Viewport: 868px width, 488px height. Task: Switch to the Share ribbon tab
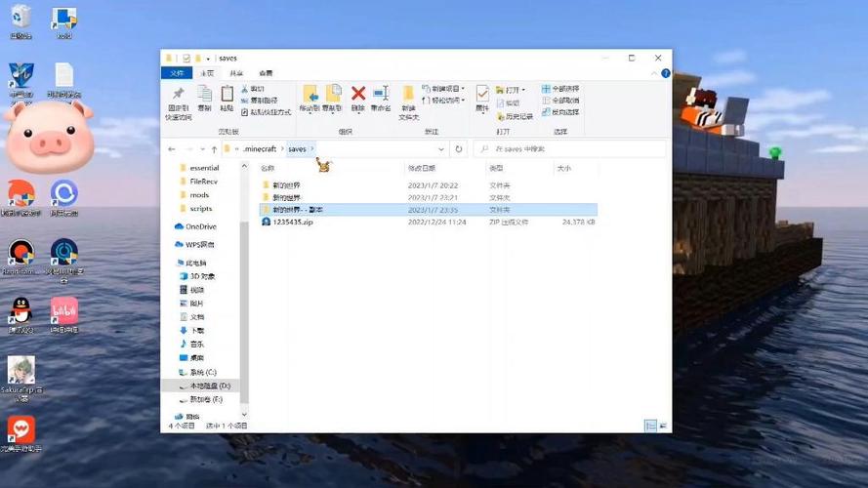pos(236,73)
